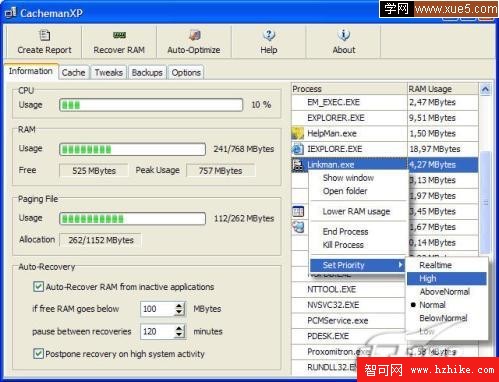Select the PCMService.exe process row
The height and width of the screenshot is (382, 499).
click(x=348, y=321)
